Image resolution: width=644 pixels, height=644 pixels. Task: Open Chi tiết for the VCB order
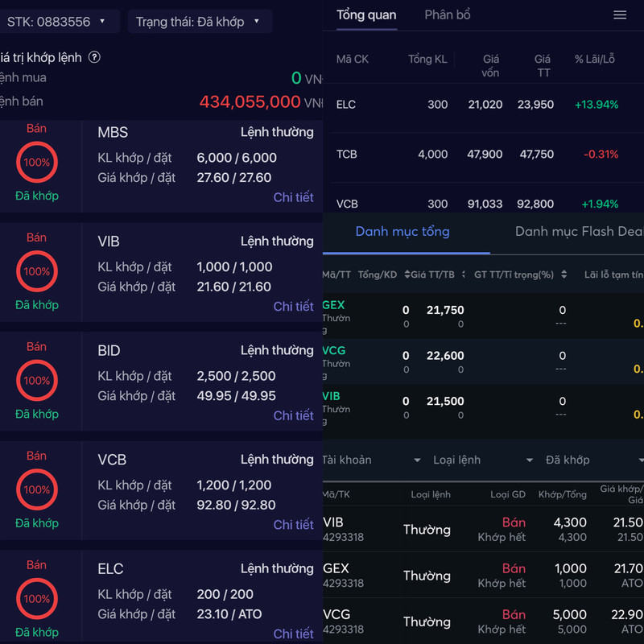point(293,525)
